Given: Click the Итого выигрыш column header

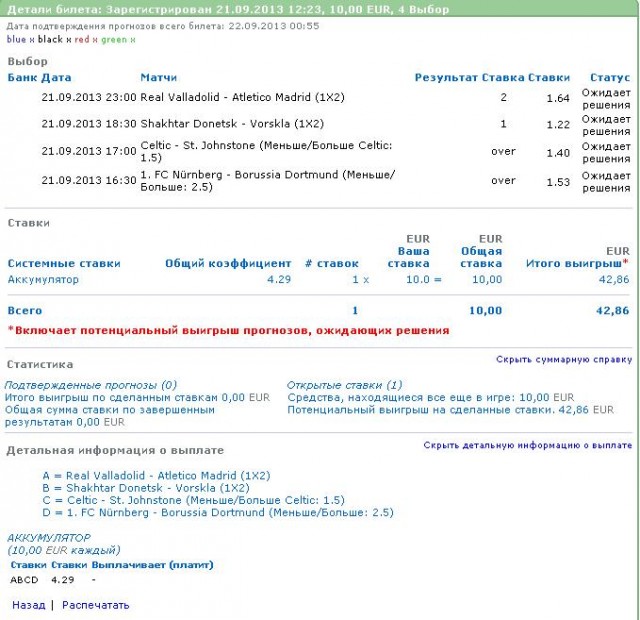Looking at the screenshot, I should (x=576, y=264).
